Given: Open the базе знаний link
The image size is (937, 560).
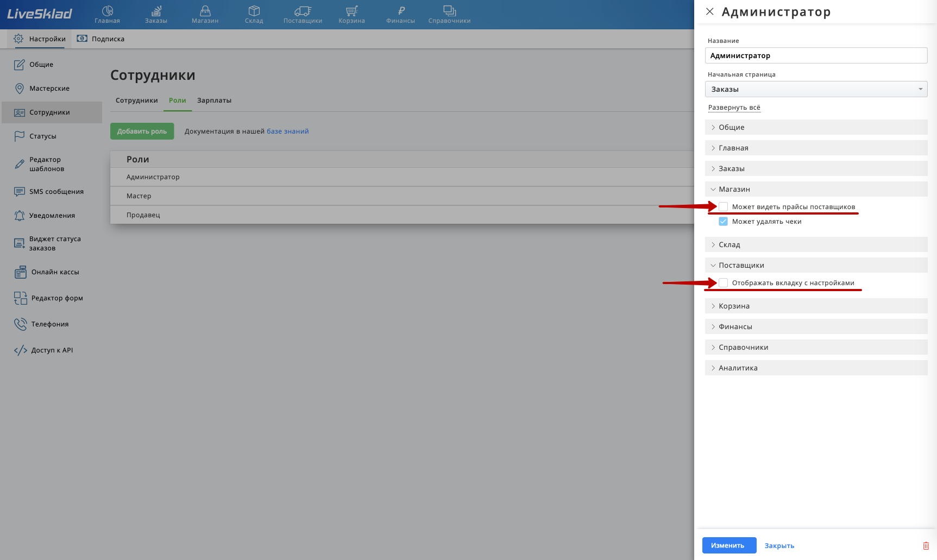Looking at the screenshot, I should click(288, 131).
